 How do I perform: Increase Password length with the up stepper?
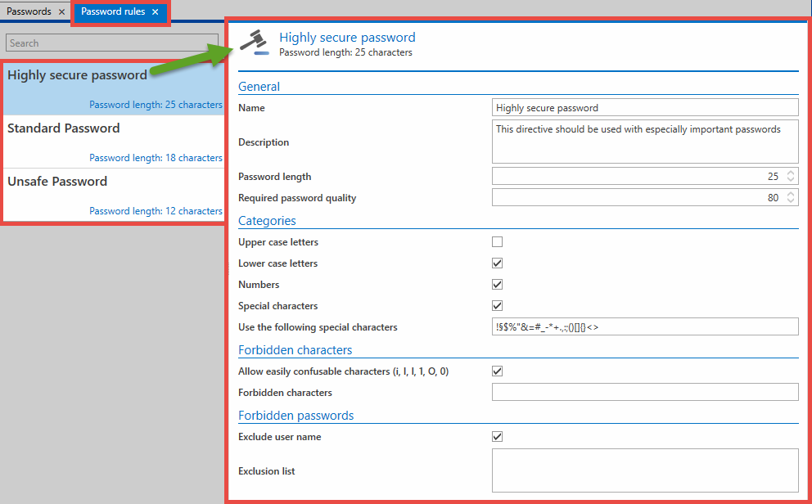tap(790, 173)
